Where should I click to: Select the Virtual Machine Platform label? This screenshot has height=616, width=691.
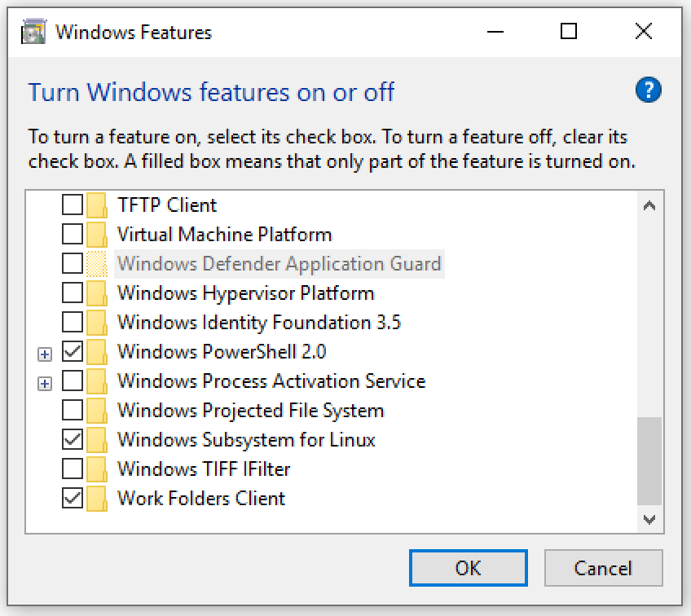(224, 235)
